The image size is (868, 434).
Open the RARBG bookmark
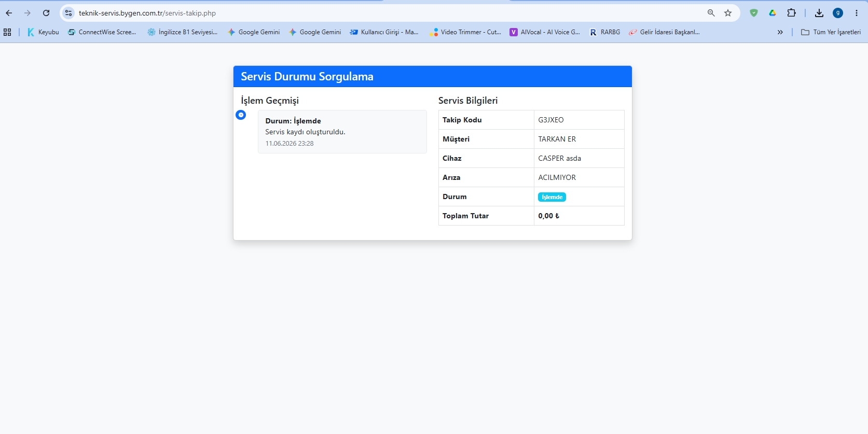(605, 32)
